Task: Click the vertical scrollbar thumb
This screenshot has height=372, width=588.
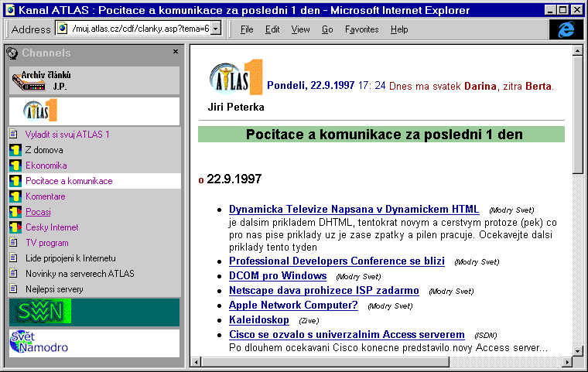Action: point(577,114)
